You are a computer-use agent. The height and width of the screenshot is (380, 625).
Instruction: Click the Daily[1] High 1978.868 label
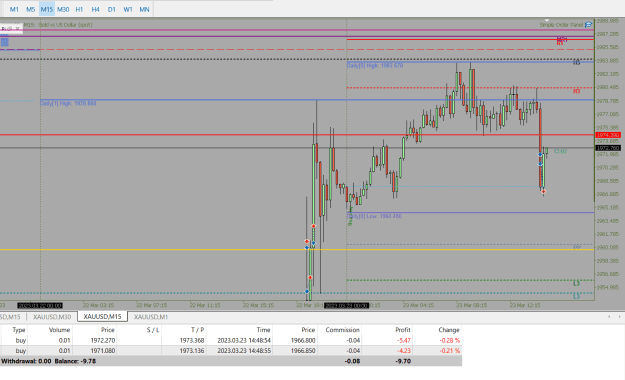click(68, 104)
